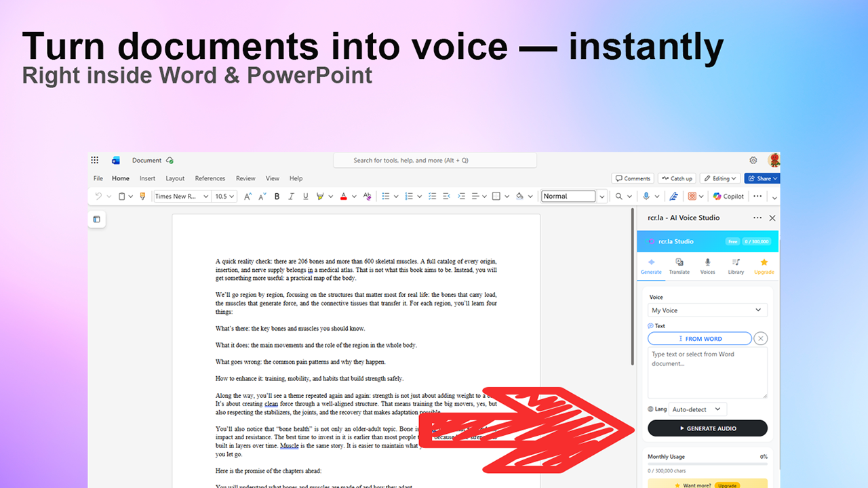Open the Library tab in rcr.la
868x488 pixels.
pos(736,266)
